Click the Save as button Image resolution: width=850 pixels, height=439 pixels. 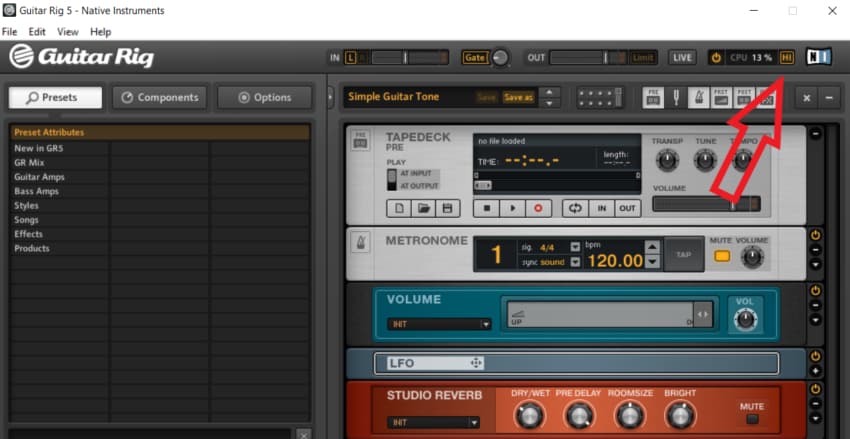[518, 97]
